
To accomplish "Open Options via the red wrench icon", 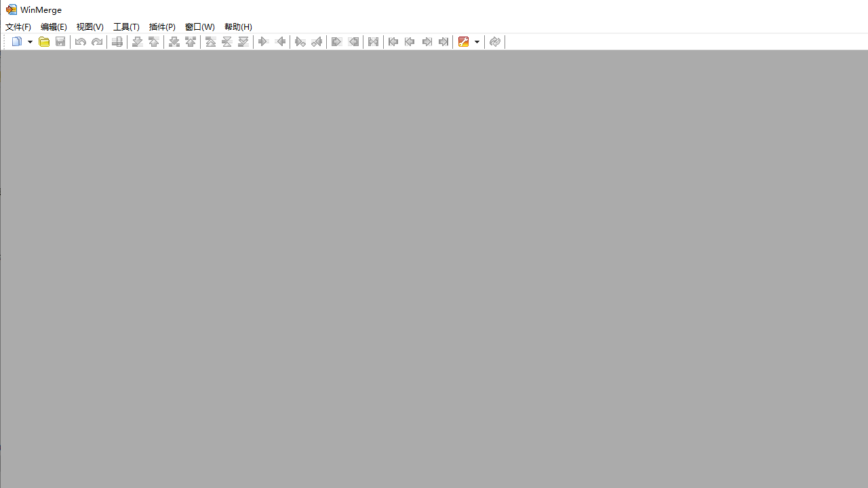I will point(463,42).
